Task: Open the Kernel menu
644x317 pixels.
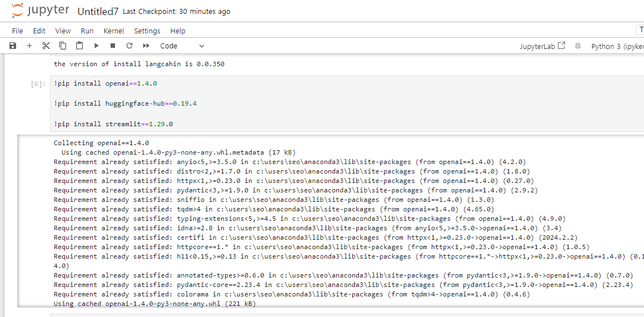Action: click(114, 31)
